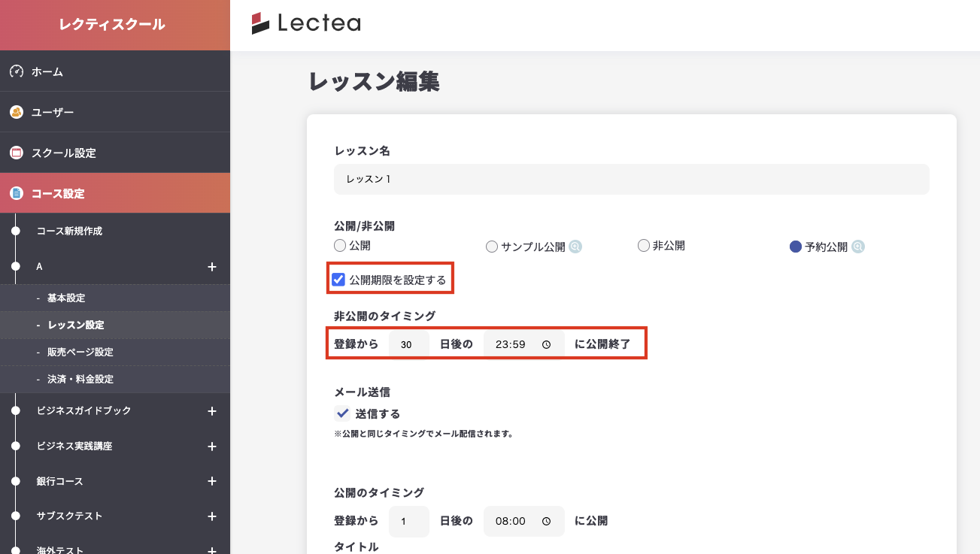980x554 pixels.
Task: Expand 銀行コース with plus icon
Action: pos(212,481)
